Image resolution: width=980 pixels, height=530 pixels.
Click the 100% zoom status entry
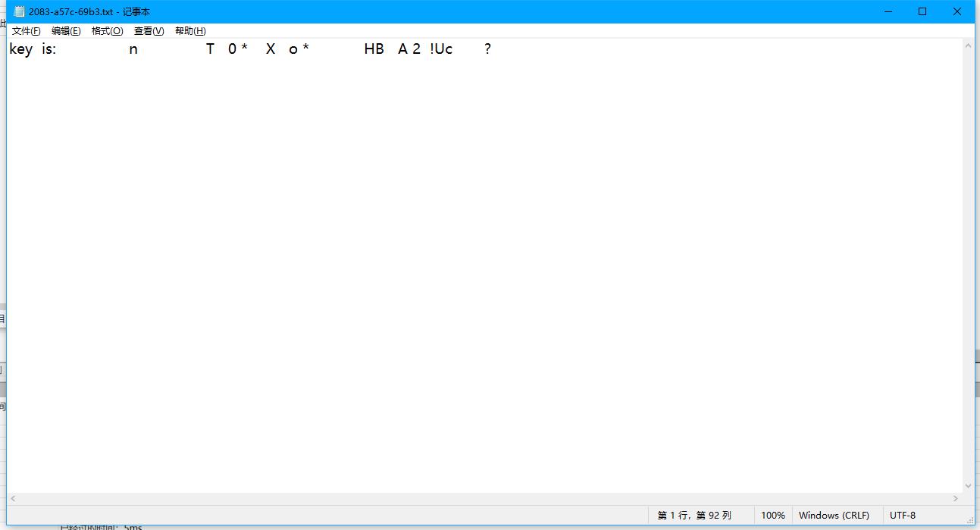click(x=773, y=515)
